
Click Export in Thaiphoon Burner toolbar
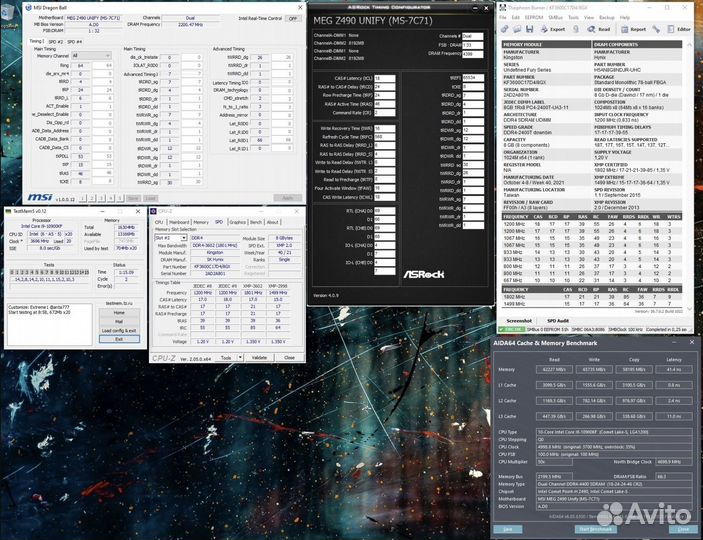click(553, 29)
